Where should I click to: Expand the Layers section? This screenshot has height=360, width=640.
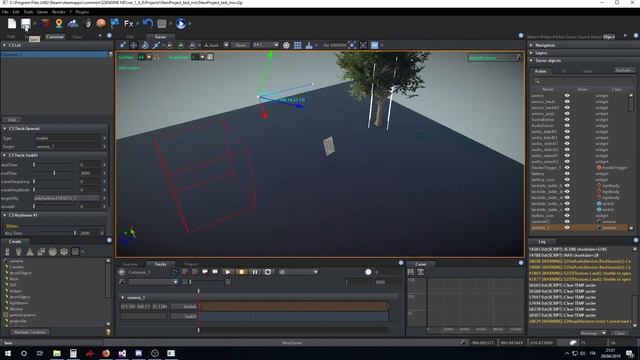[x=531, y=53]
